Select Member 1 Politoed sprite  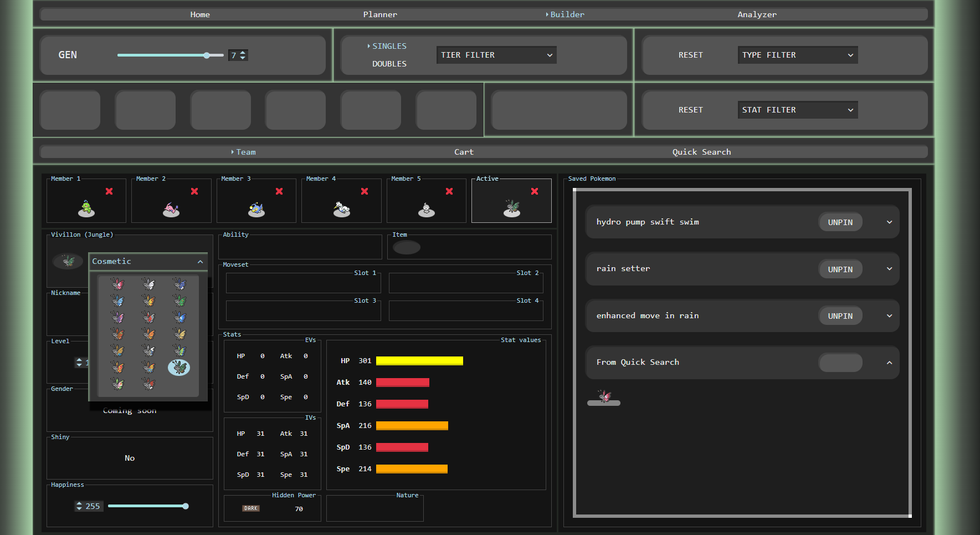click(x=86, y=208)
